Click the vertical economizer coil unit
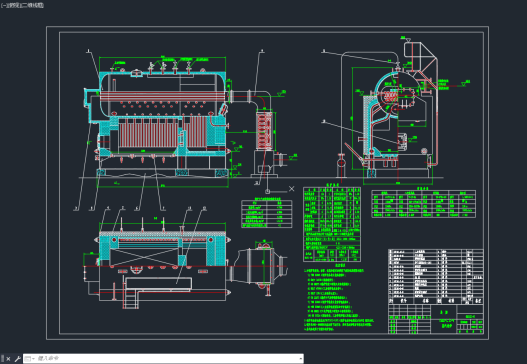 tap(264, 130)
